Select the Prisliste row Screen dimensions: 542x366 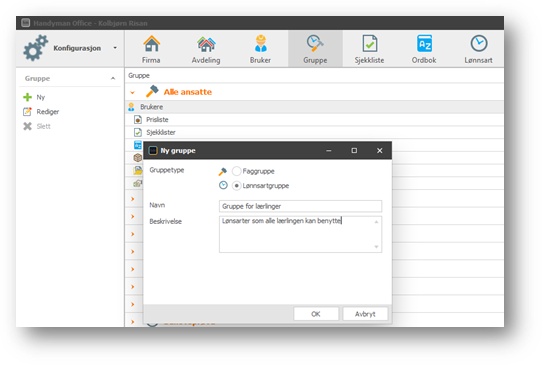pos(314,120)
